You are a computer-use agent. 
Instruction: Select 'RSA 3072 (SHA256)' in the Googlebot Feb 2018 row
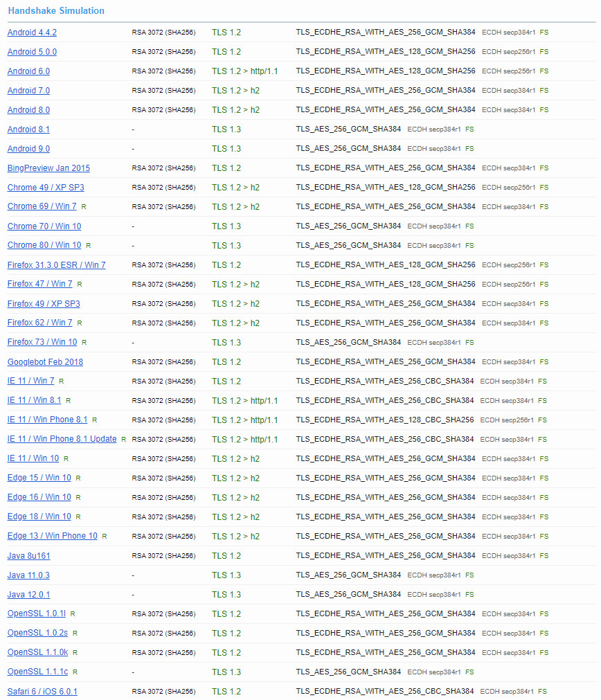163,362
